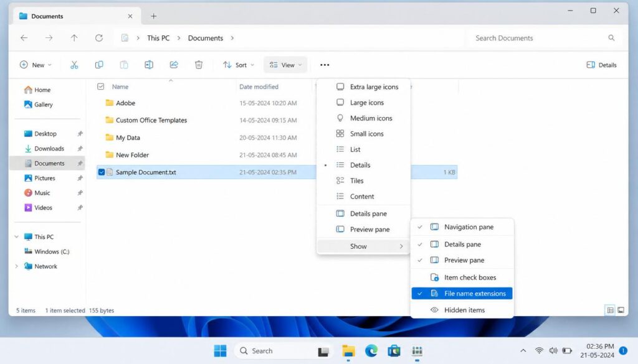
Task: Go forward with the right arrow
Action: 49,38
